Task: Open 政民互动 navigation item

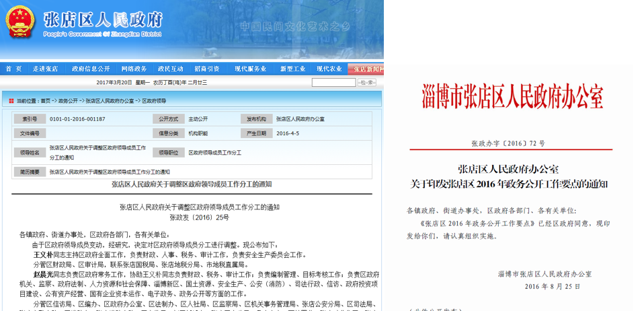Action: point(171,69)
